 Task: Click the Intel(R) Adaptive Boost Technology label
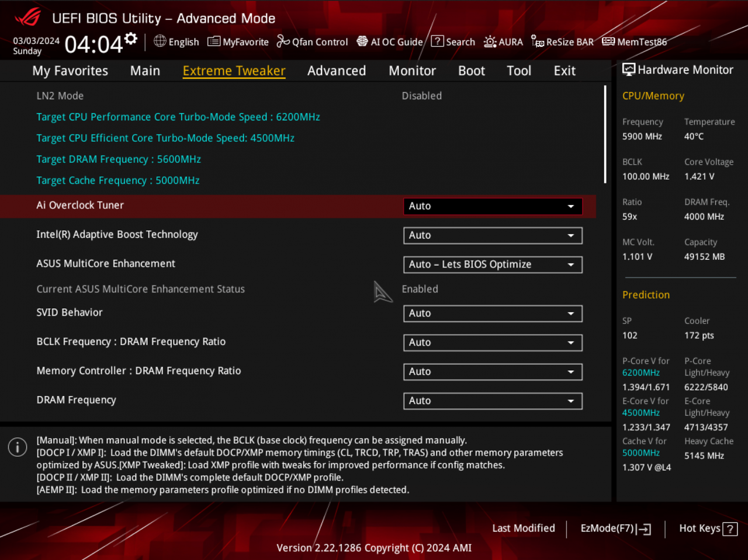pyautogui.click(x=117, y=234)
